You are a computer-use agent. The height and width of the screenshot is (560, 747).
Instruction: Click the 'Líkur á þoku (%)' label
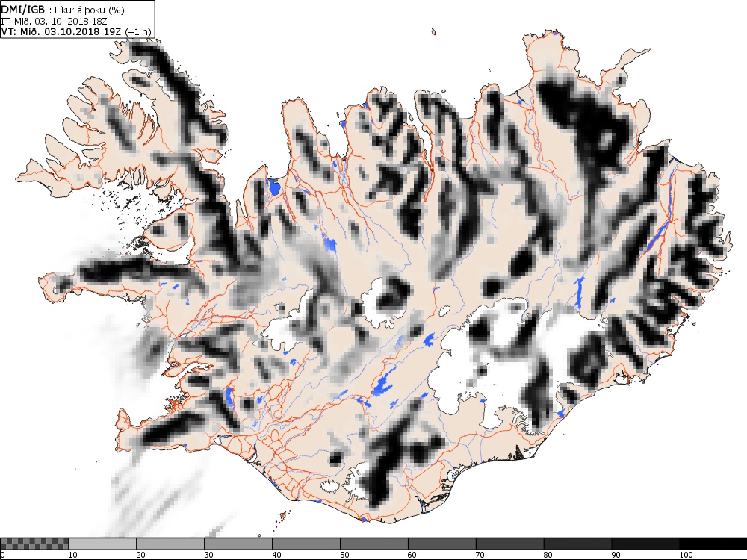[x=90, y=10]
